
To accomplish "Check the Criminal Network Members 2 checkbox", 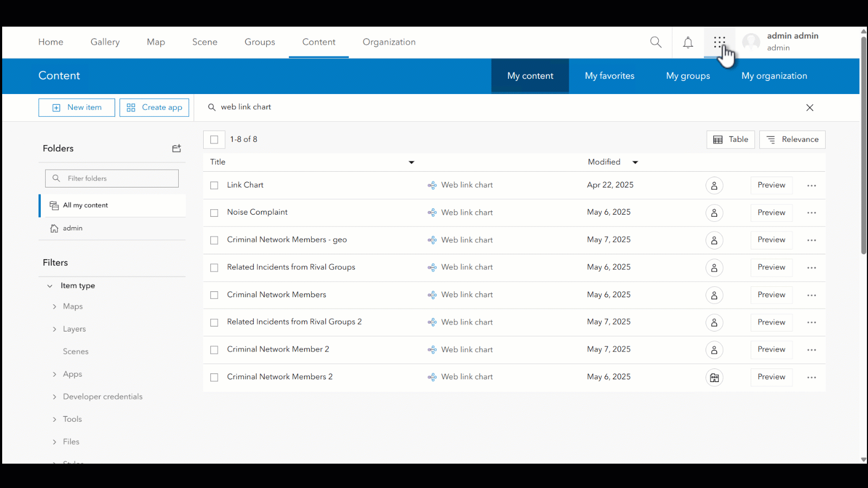I will pyautogui.click(x=214, y=378).
